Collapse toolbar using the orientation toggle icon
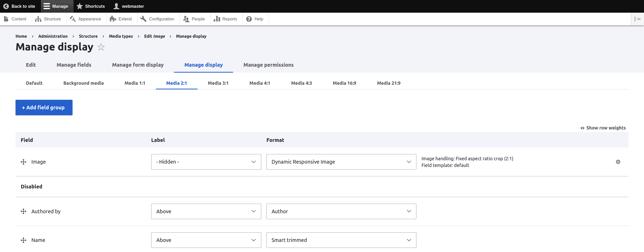644x252 pixels. pyautogui.click(x=637, y=19)
